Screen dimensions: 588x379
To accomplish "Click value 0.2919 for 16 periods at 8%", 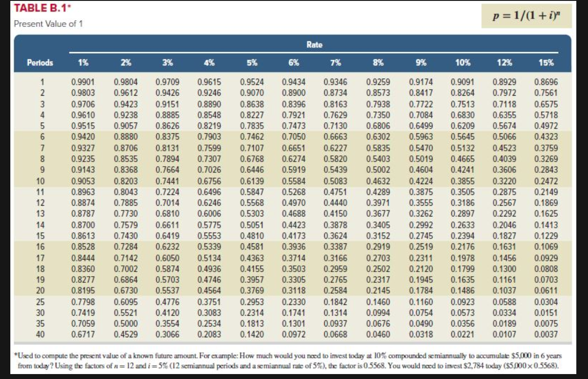I will pyautogui.click(x=378, y=246).
